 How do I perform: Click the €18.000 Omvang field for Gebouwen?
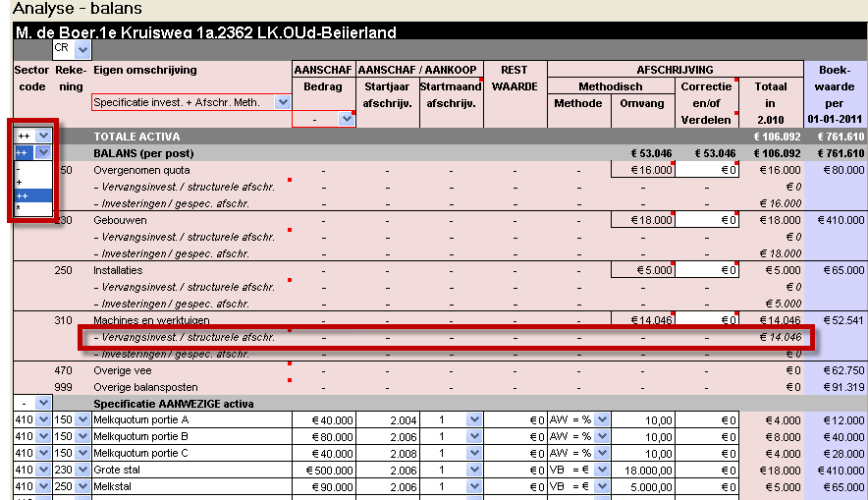point(642,220)
